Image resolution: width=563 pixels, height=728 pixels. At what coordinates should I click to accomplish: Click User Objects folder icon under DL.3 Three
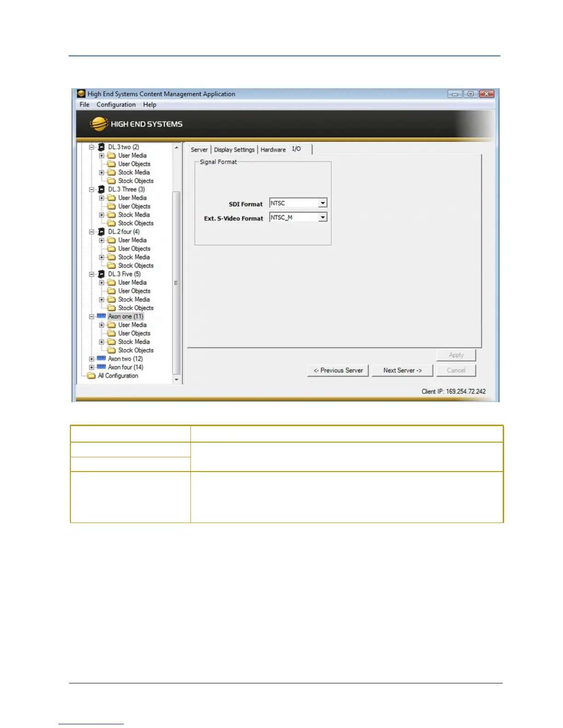click(111, 206)
